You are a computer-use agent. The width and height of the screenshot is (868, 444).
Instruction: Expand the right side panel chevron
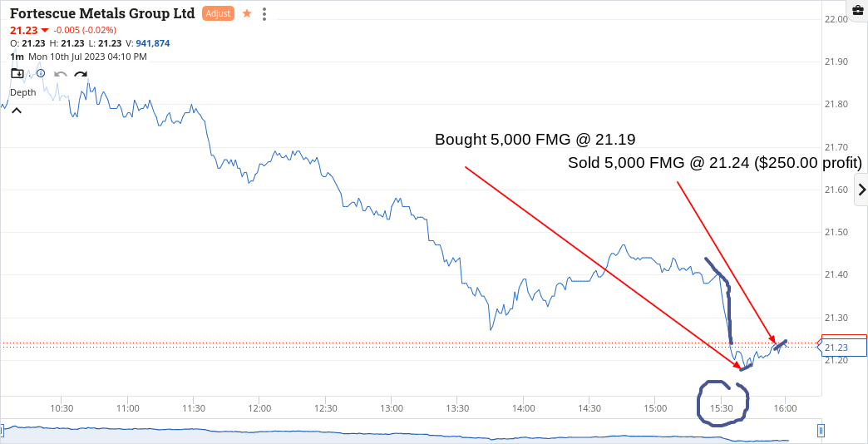tap(861, 190)
